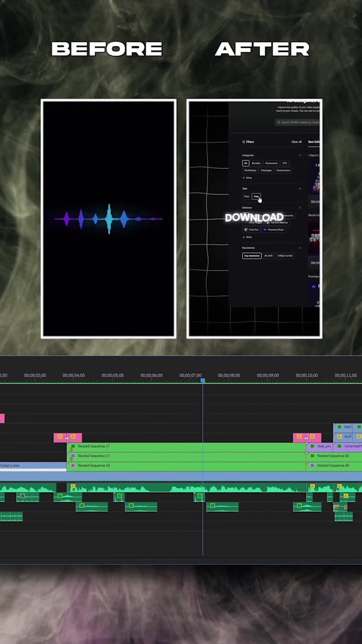Viewport: 362px width, 644px height.
Task: Select the Documents category filter
Action: [x=271, y=163]
